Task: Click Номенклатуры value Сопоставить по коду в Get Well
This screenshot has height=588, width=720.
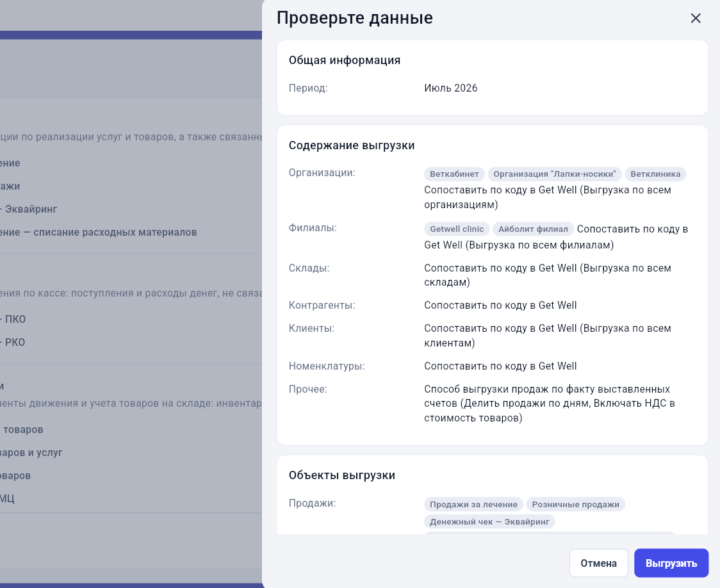Action: click(500, 366)
